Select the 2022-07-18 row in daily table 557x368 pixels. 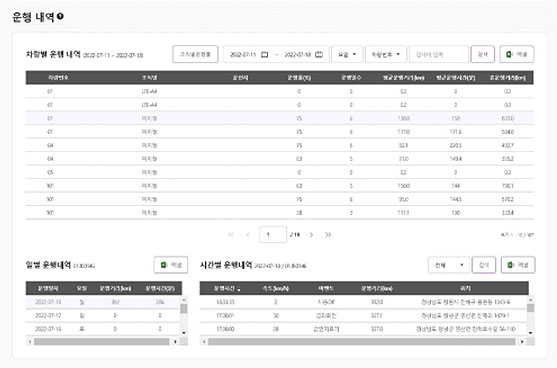tap(103, 302)
